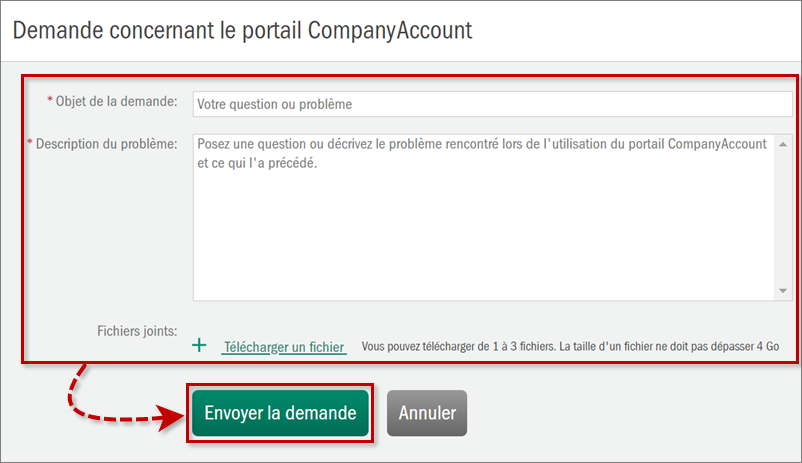Click the green plus icon for attachments
This screenshot has height=463, width=802.
point(199,345)
